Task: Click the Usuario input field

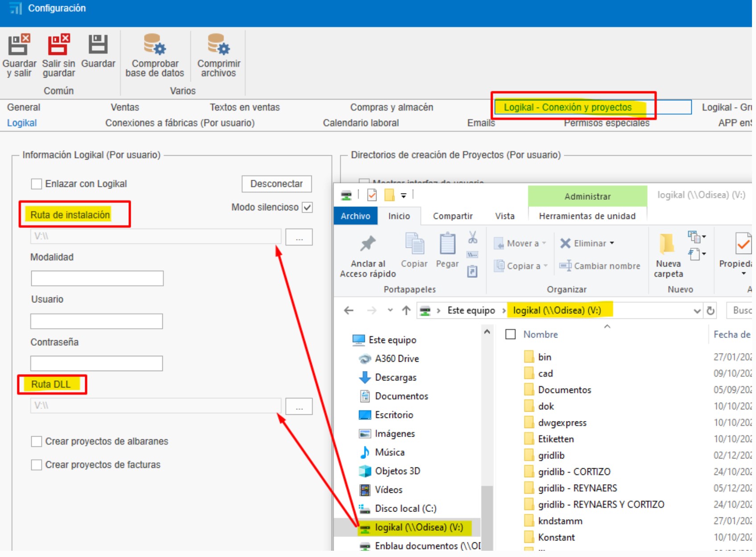Action: click(97, 322)
